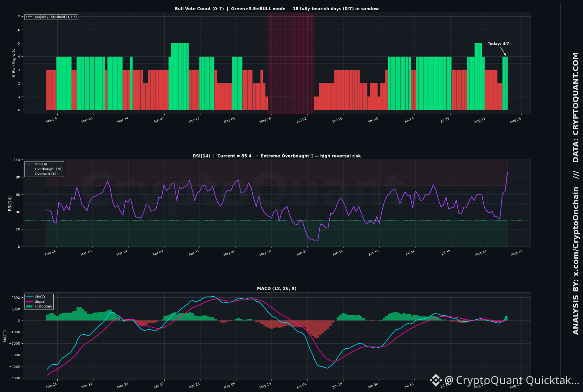
Task: Click 'Jun 30' date under Bull Vote chart
Action: 373,120
